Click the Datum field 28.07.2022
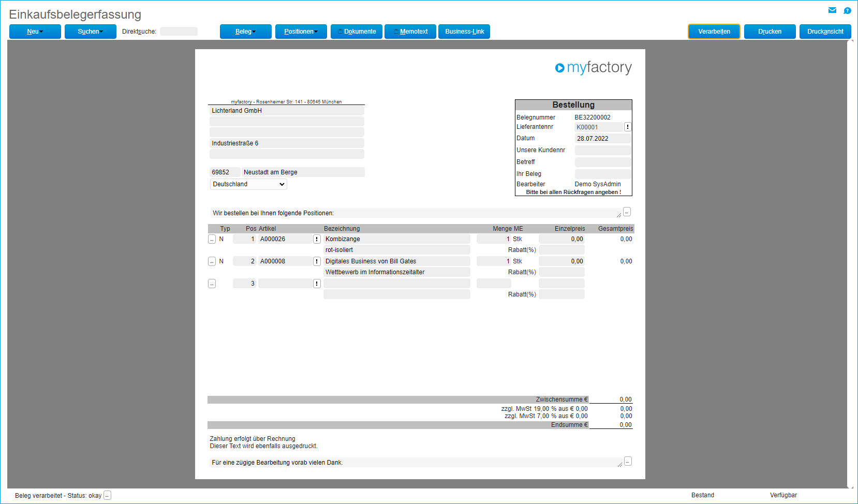 pyautogui.click(x=603, y=139)
